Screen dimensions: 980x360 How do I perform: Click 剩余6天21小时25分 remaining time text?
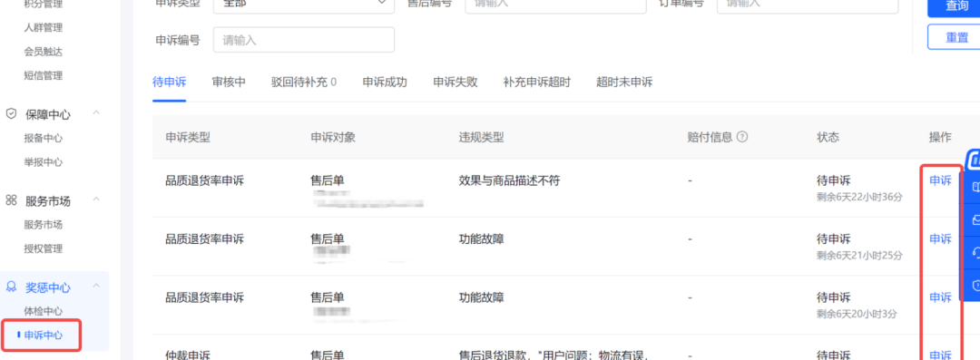click(860, 255)
